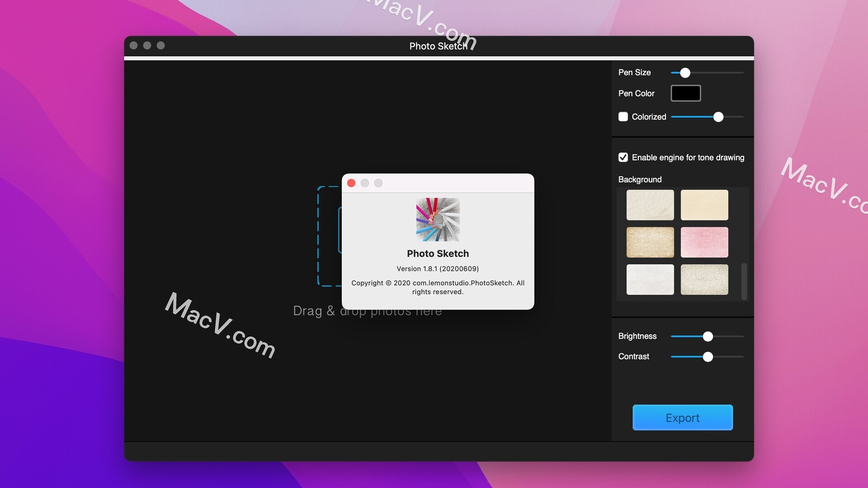This screenshot has height=488, width=868.
Task: Click the Version 1.8.1 (20200609) text
Action: pyautogui.click(x=438, y=268)
